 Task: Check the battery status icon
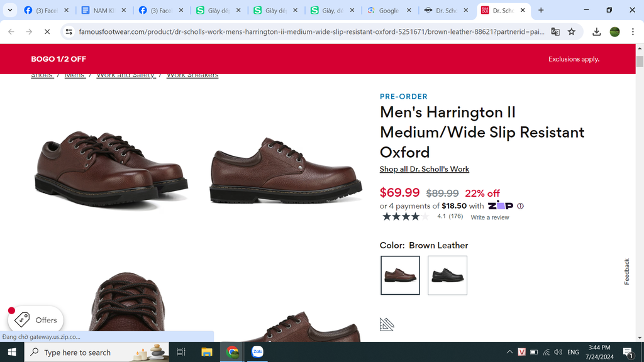pos(534,352)
